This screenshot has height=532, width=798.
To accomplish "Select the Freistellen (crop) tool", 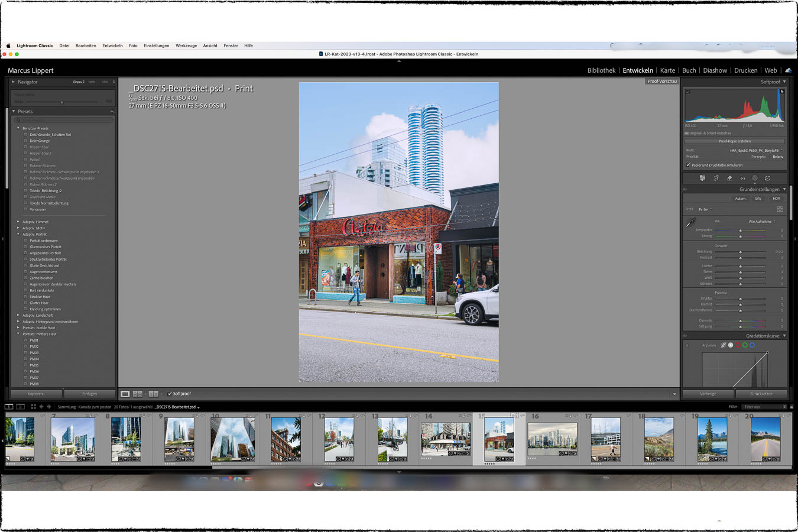I will 716,178.
